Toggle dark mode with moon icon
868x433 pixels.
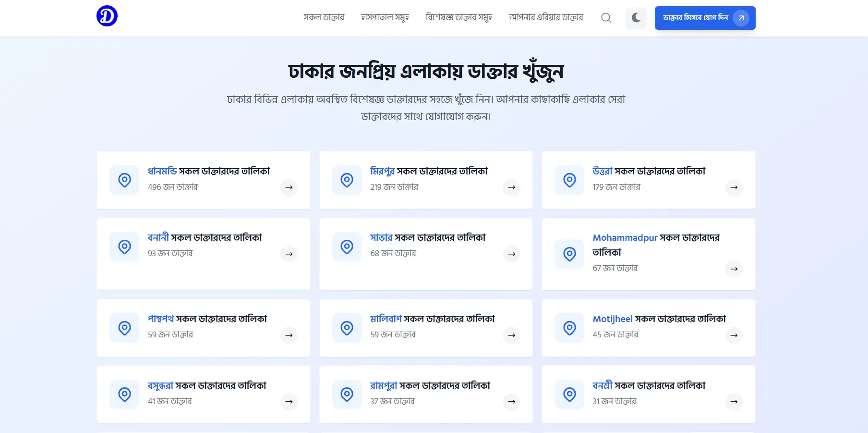tap(636, 18)
